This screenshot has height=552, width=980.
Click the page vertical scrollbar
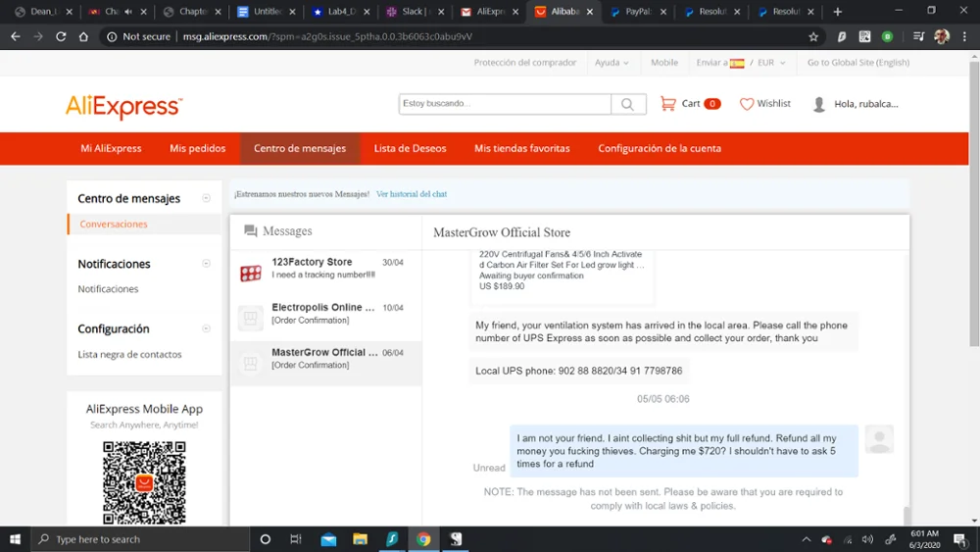pyautogui.click(x=974, y=203)
